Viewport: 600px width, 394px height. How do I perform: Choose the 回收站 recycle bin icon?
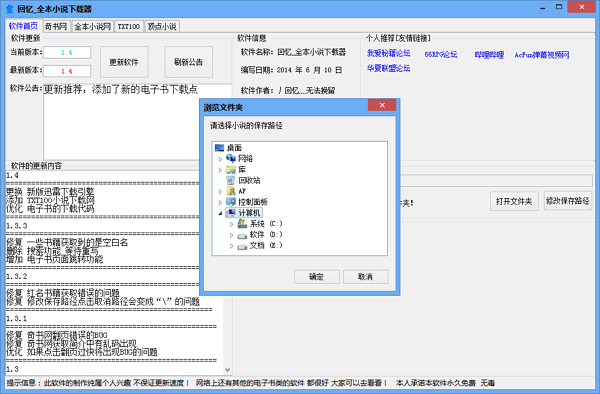tap(231, 180)
